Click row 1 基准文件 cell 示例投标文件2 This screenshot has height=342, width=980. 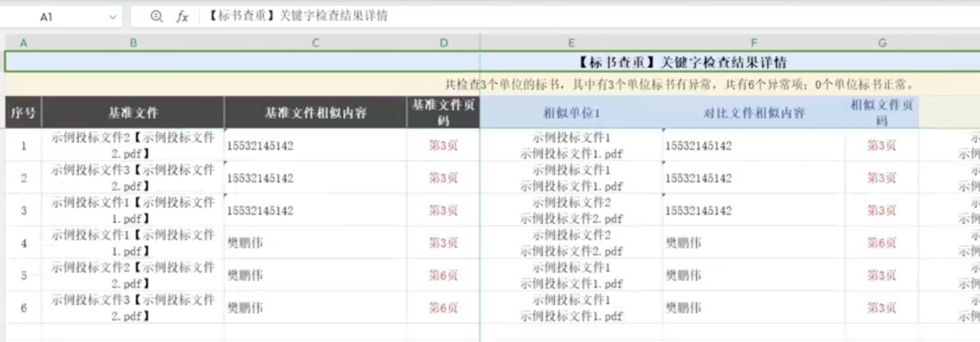coord(133,145)
